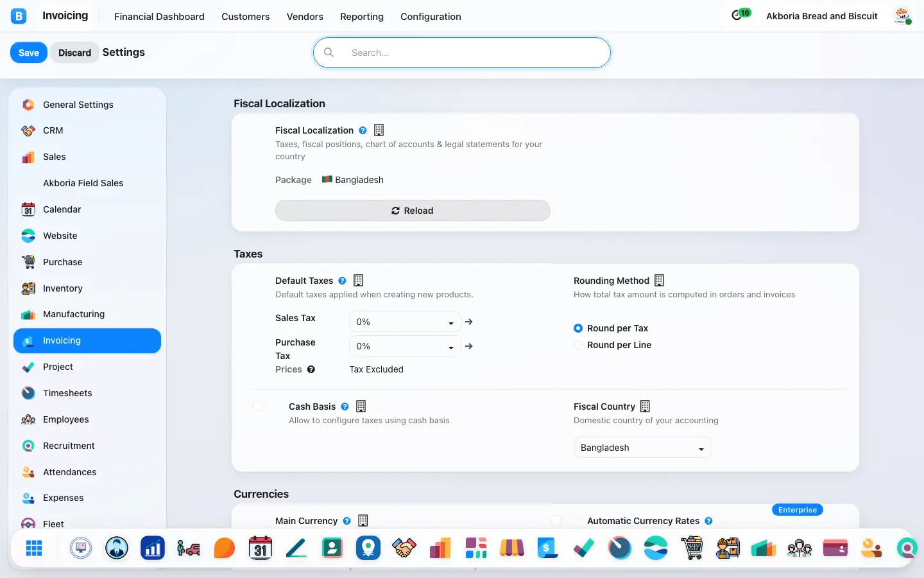Select the Round per Tax option
924x578 pixels.
coord(578,328)
